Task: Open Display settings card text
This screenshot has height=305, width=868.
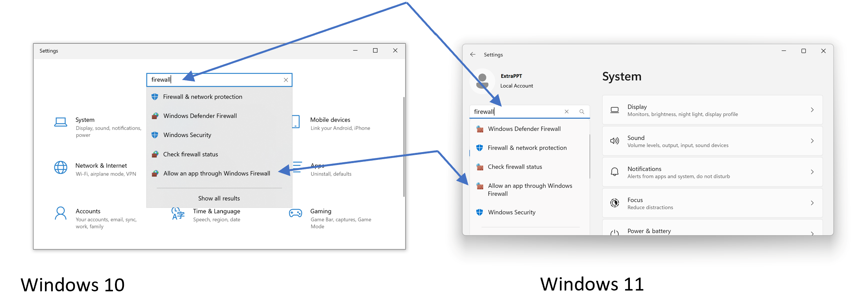Action: pyautogui.click(x=682, y=110)
